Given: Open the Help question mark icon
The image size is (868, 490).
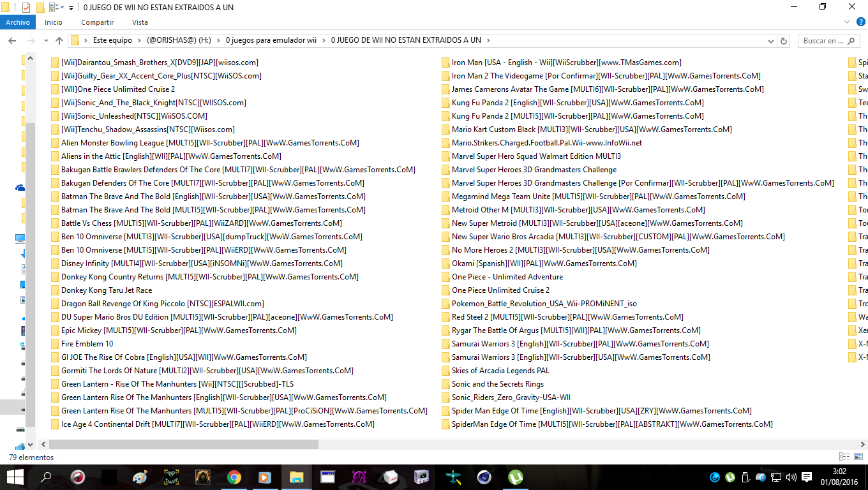Looking at the screenshot, I should click(x=861, y=22).
